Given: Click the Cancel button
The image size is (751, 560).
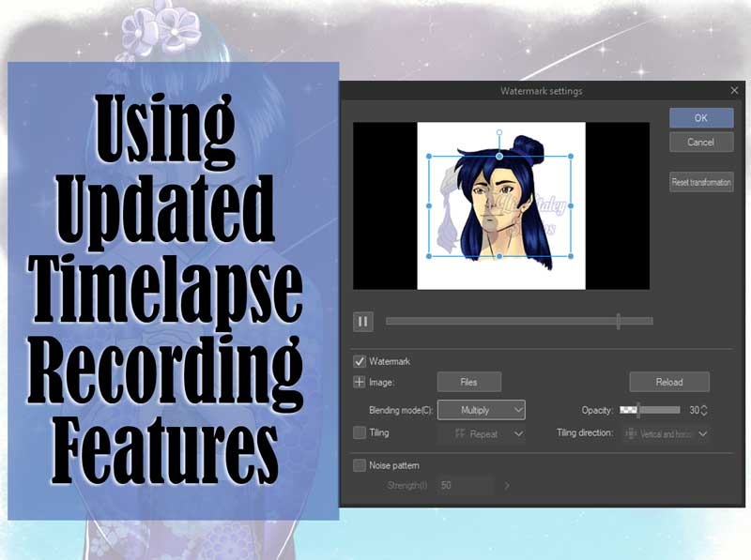Looking at the screenshot, I should (701, 143).
